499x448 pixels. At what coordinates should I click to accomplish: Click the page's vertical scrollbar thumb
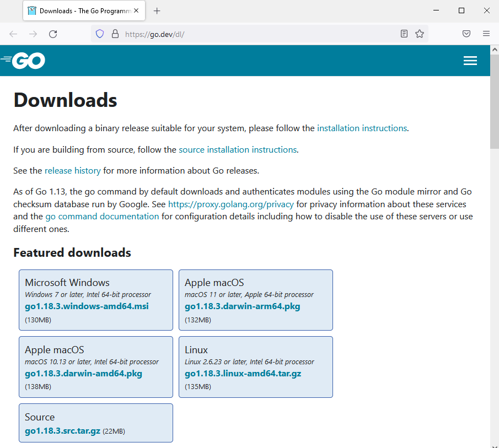click(495, 101)
